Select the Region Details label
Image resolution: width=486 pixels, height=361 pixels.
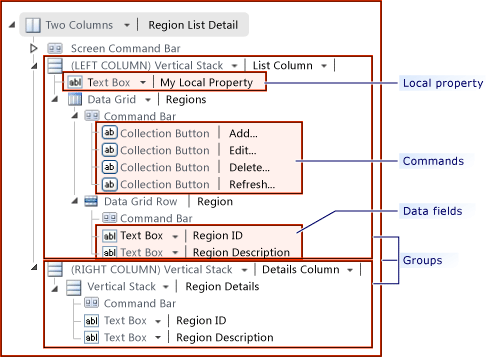pyautogui.click(x=222, y=287)
